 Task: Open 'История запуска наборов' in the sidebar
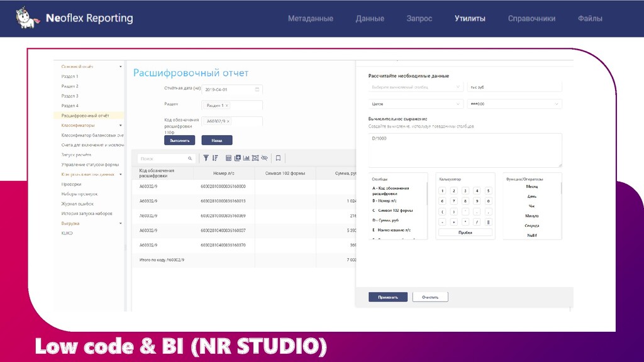pos(87,214)
